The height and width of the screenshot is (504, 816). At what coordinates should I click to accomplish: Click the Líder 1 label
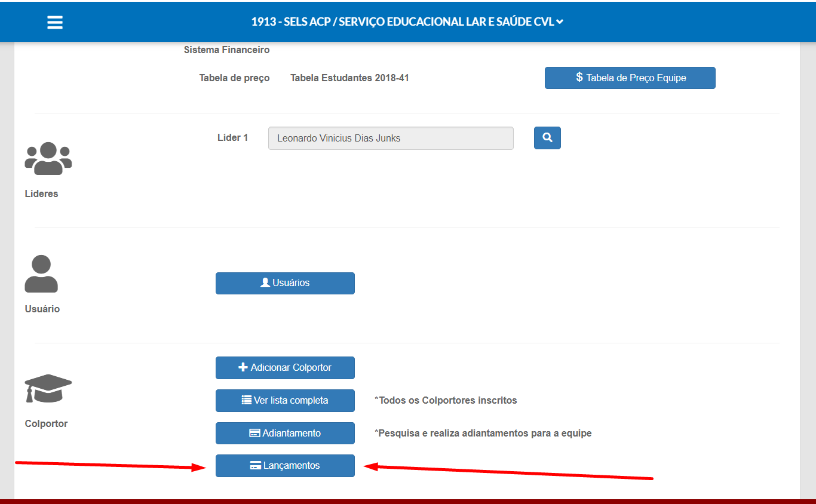[x=232, y=138]
